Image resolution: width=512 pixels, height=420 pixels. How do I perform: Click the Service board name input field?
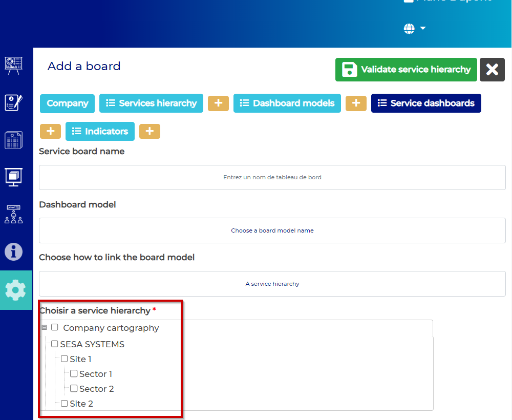(x=272, y=177)
